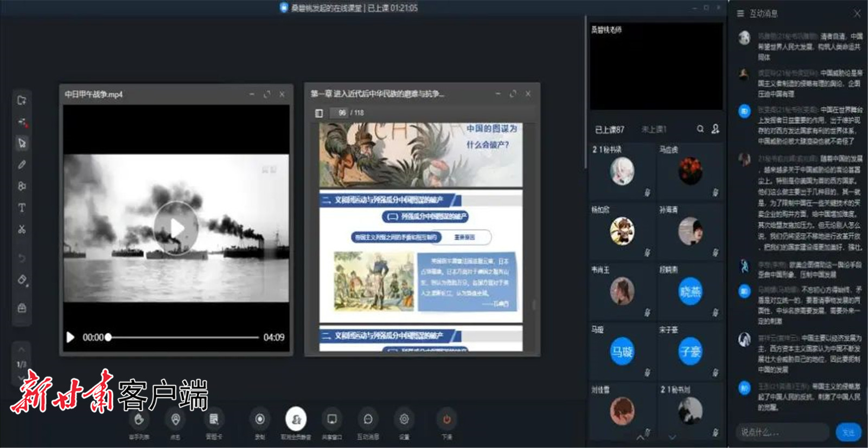Select the text tool

tap(22, 208)
